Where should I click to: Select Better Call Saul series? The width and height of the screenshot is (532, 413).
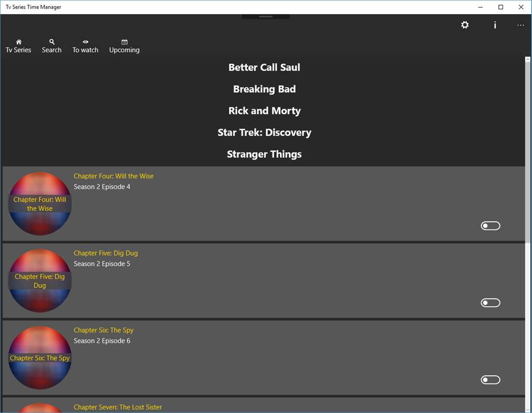[x=264, y=67]
